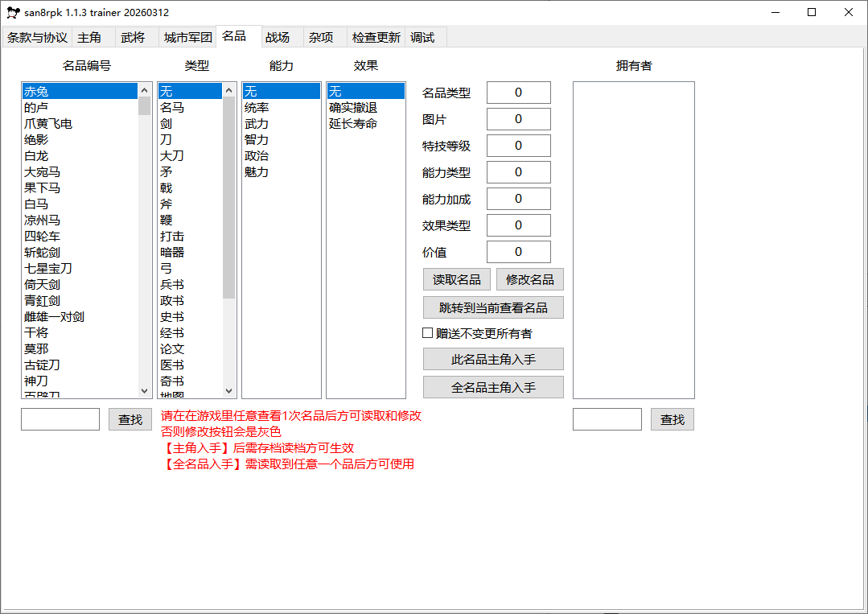The image size is (868, 614).
Task: Click the 修改名品 button
Action: (x=529, y=279)
